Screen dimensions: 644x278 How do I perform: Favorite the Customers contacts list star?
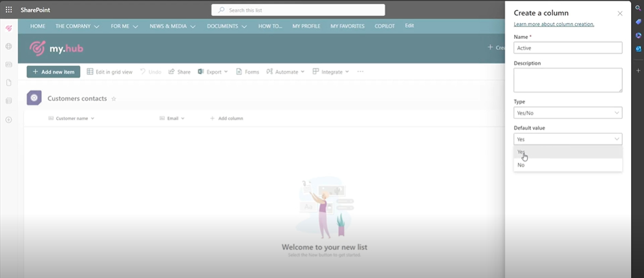tap(114, 99)
